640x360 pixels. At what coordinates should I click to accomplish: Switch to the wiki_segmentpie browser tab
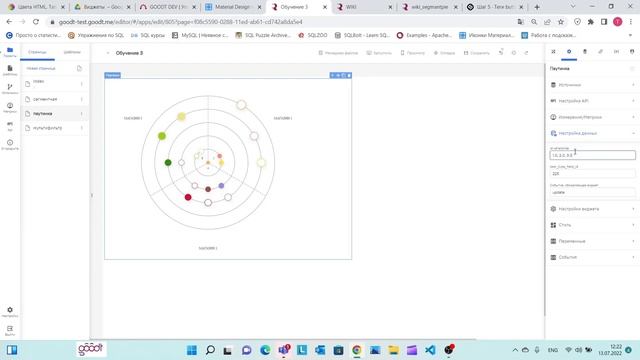[x=429, y=7]
